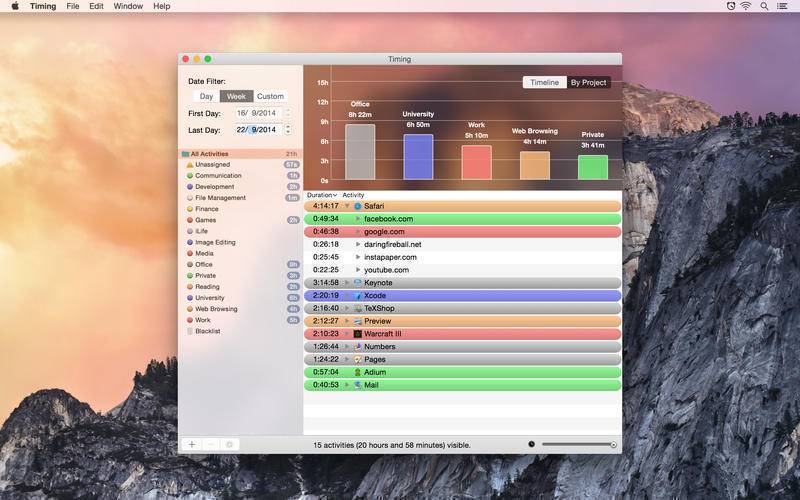This screenshot has width=800, height=500.
Task: Click the Private bar in the chart
Action: pyautogui.click(x=593, y=167)
